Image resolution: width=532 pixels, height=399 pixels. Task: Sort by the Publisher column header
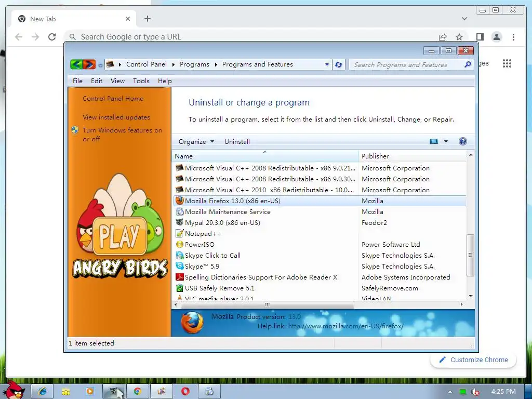(x=412, y=156)
